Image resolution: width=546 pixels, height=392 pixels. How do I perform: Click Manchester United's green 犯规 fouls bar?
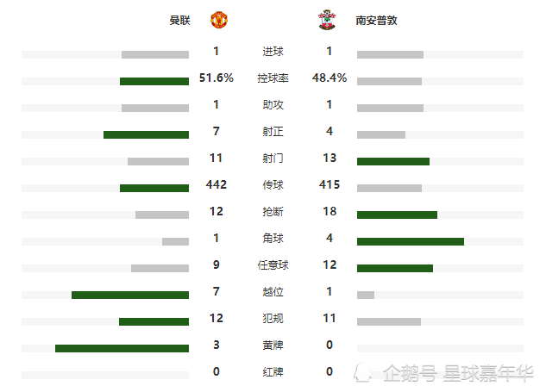154,321
